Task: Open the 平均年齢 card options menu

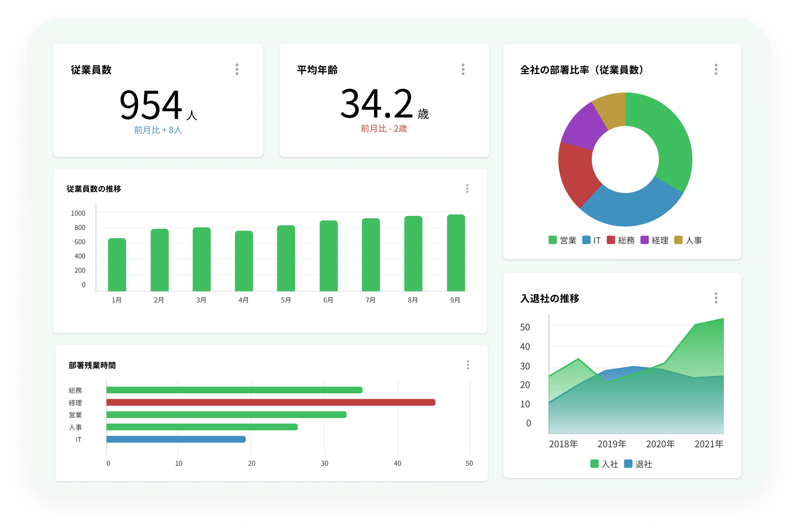Action: pyautogui.click(x=463, y=69)
